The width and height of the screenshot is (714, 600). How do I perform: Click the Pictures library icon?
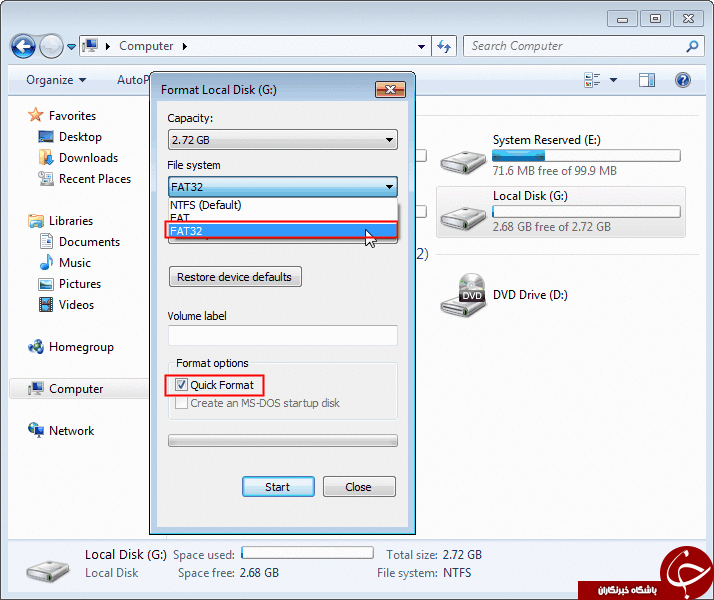pos(46,284)
